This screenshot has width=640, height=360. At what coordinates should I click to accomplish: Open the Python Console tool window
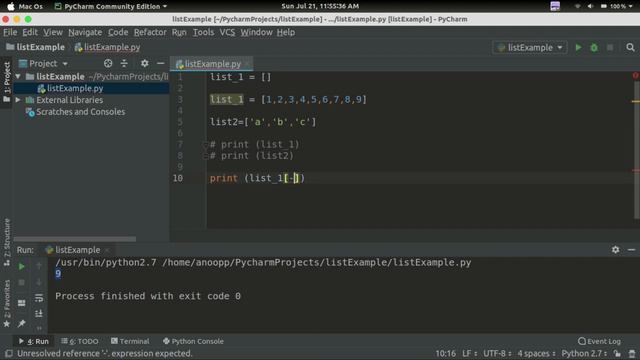tap(193, 341)
